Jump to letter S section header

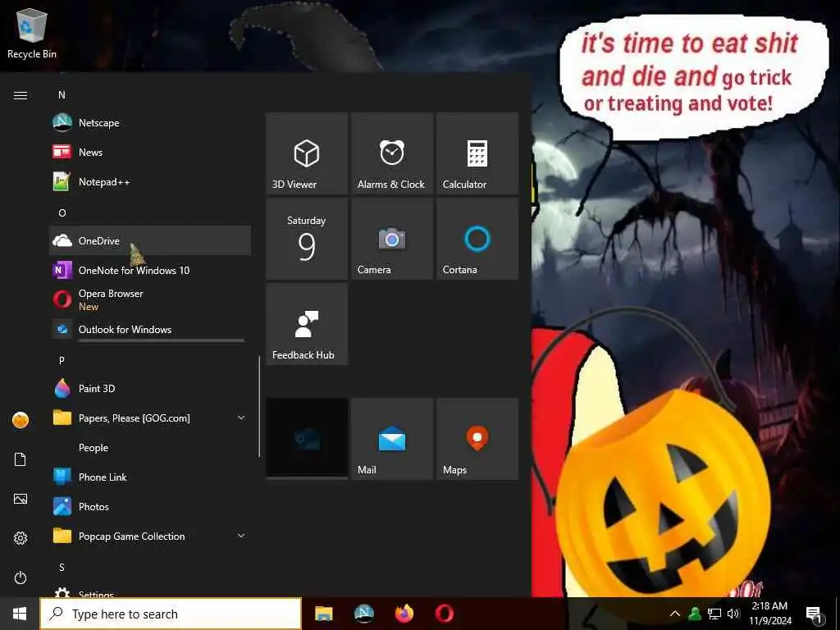(x=62, y=567)
